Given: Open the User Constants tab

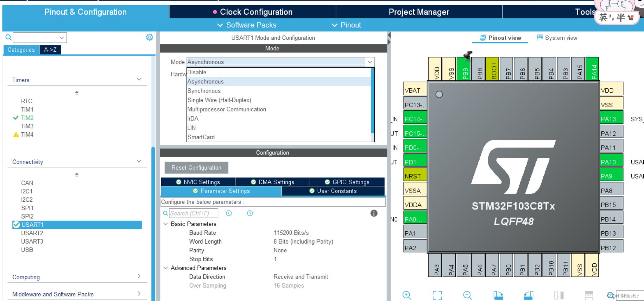Looking at the screenshot, I should click(x=333, y=191).
